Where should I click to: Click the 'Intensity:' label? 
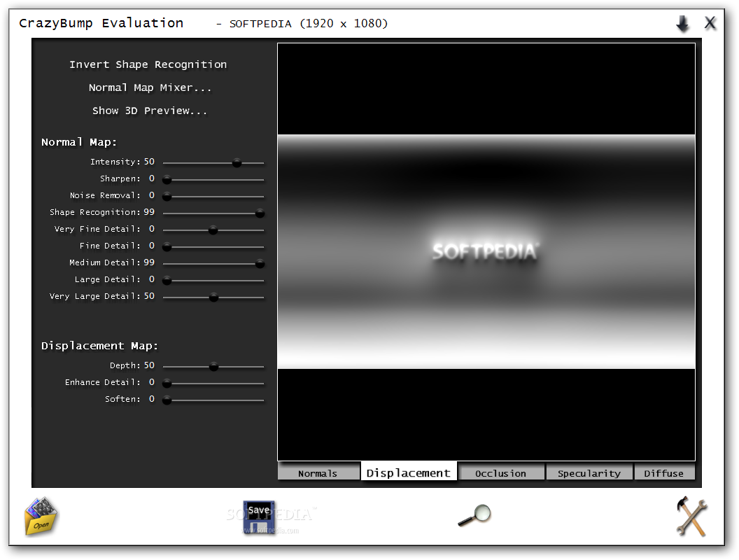pyautogui.click(x=115, y=162)
